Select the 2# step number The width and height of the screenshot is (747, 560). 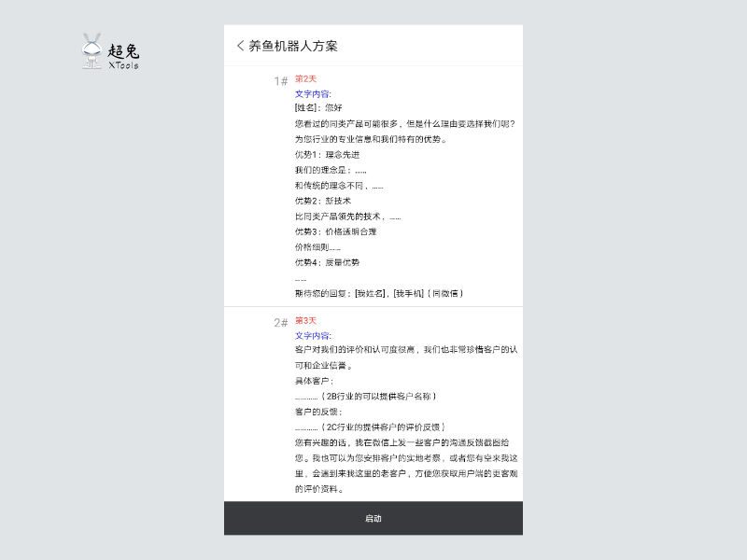[280, 323]
